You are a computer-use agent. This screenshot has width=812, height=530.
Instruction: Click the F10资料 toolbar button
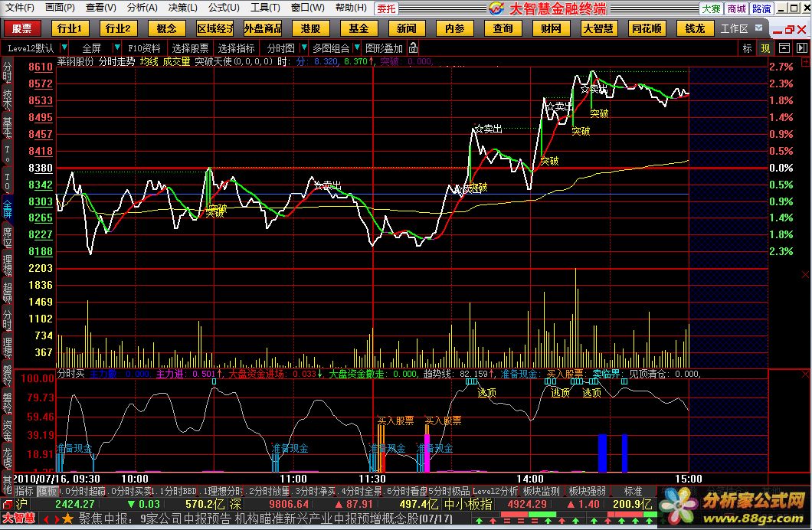pyautogui.click(x=144, y=48)
